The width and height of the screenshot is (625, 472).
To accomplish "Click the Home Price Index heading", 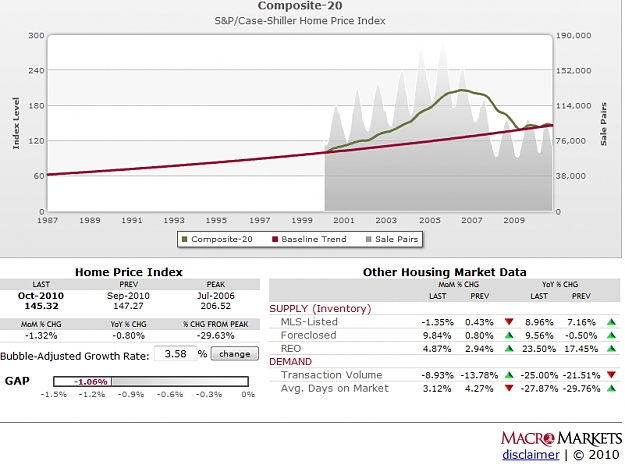I will point(129,272).
